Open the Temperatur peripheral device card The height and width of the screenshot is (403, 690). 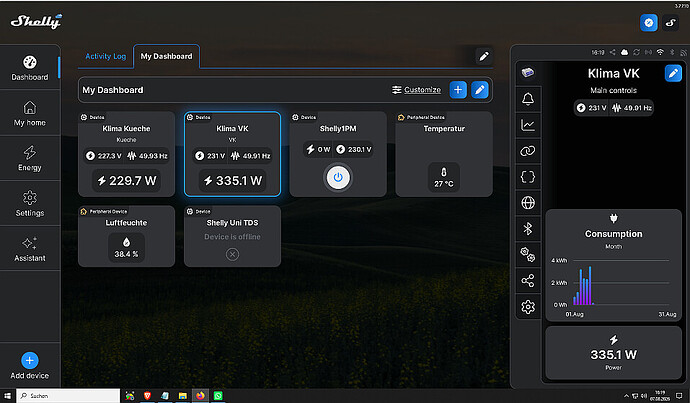point(444,154)
